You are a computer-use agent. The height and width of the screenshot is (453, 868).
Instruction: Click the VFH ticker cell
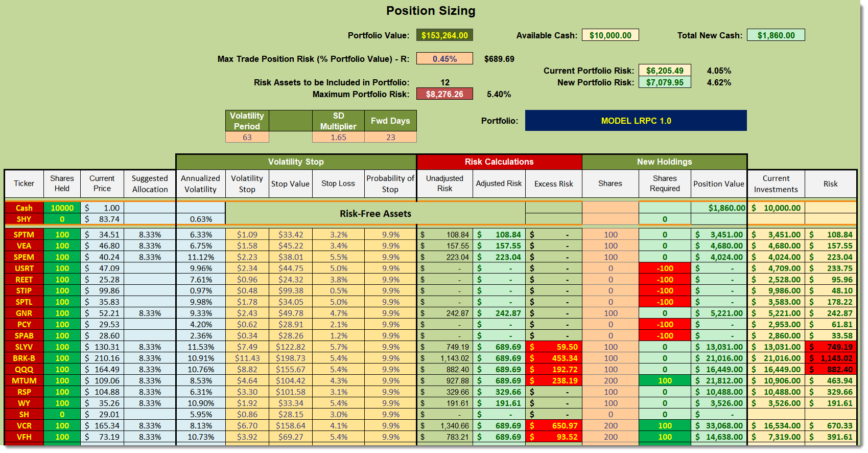click(x=24, y=437)
